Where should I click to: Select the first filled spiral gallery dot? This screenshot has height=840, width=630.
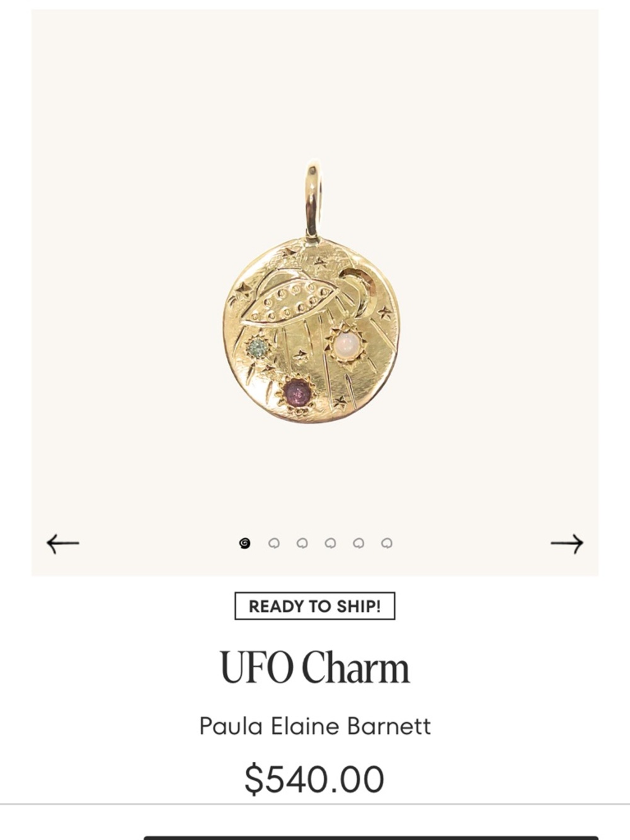tap(245, 543)
